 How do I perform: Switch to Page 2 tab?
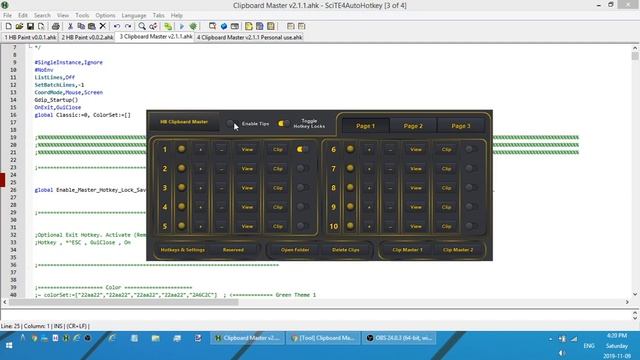[413, 126]
